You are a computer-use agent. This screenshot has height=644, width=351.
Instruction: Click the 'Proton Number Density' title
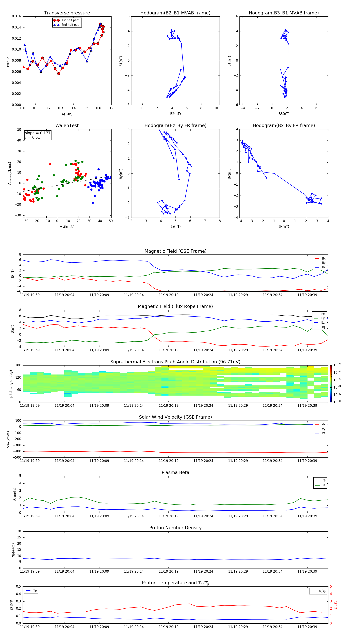pyautogui.click(x=175, y=528)
